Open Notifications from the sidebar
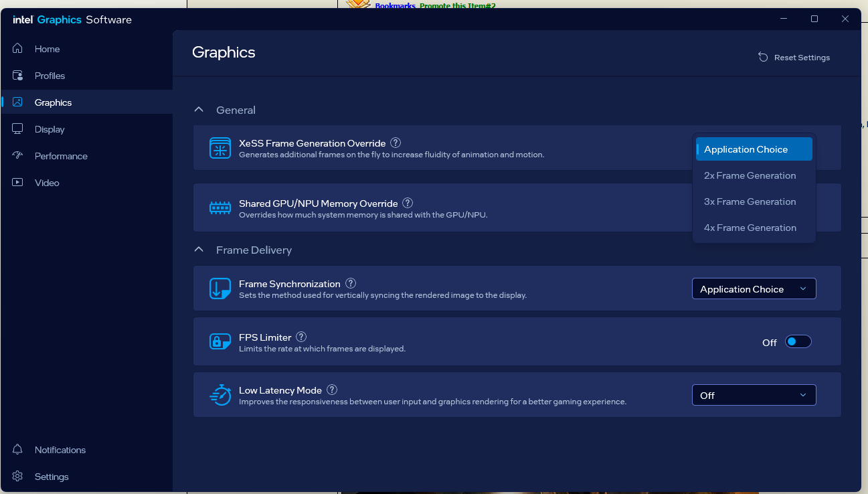Screen dimensions: 868x494 [x=60, y=450]
